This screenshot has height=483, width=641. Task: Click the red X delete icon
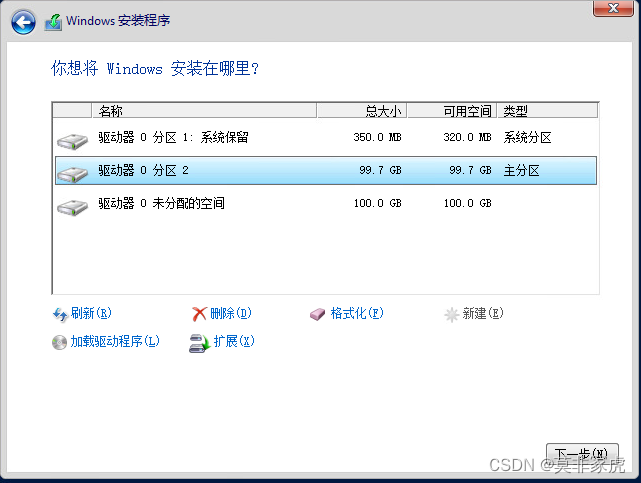[199, 314]
